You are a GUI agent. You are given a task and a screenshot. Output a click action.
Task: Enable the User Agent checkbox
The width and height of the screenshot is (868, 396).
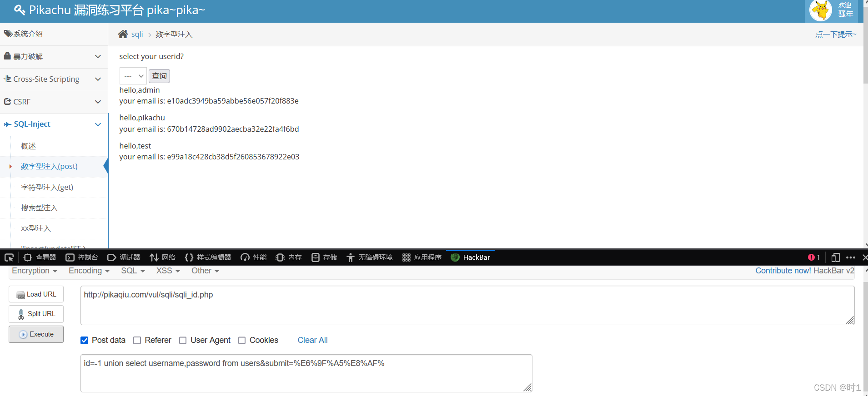pyautogui.click(x=183, y=340)
